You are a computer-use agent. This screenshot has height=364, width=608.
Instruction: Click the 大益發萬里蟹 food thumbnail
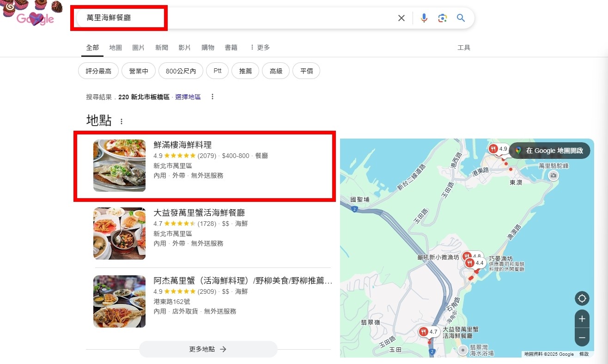click(x=119, y=233)
